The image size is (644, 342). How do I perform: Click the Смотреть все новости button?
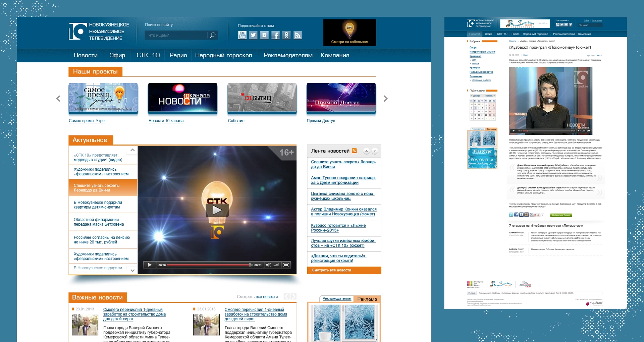(x=344, y=270)
